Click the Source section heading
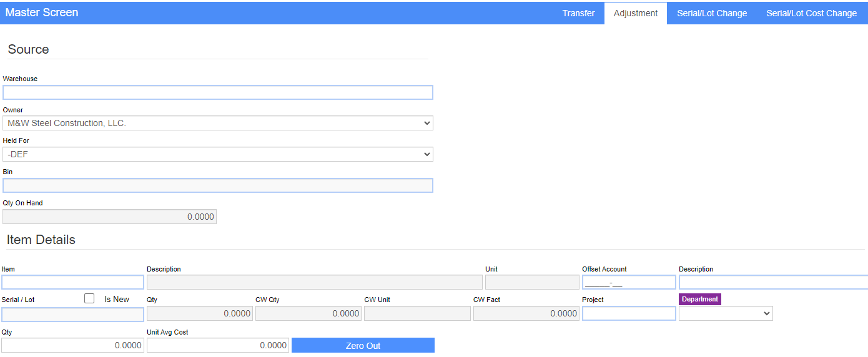The height and width of the screenshot is (357, 868). pyautogui.click(x=28, y=49)
